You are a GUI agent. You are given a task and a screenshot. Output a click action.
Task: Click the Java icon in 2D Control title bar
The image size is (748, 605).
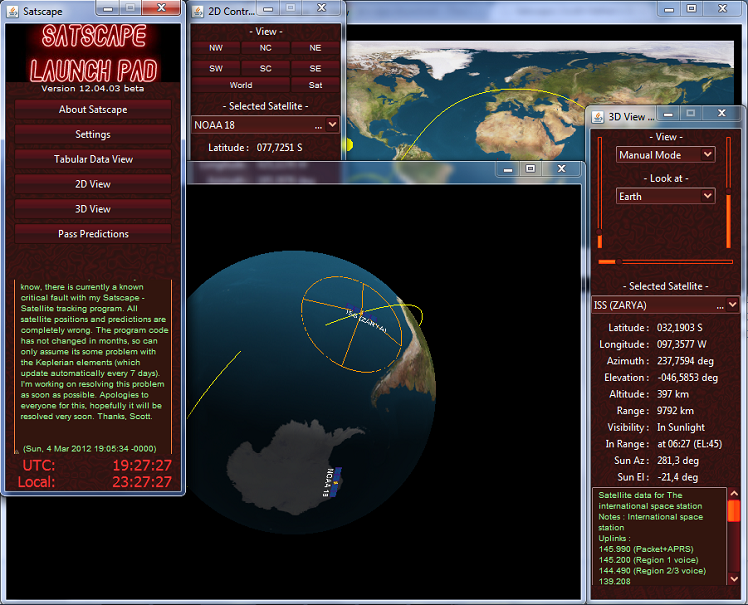[x=197, y=11]
